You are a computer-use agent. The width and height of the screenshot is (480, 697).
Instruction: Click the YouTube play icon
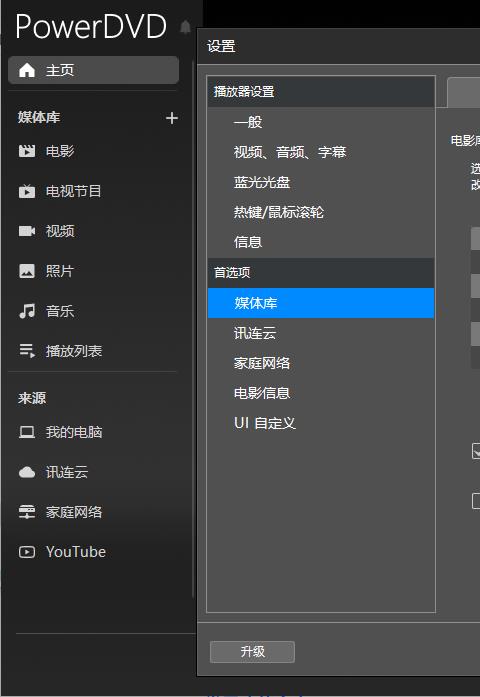click(27, 552)
